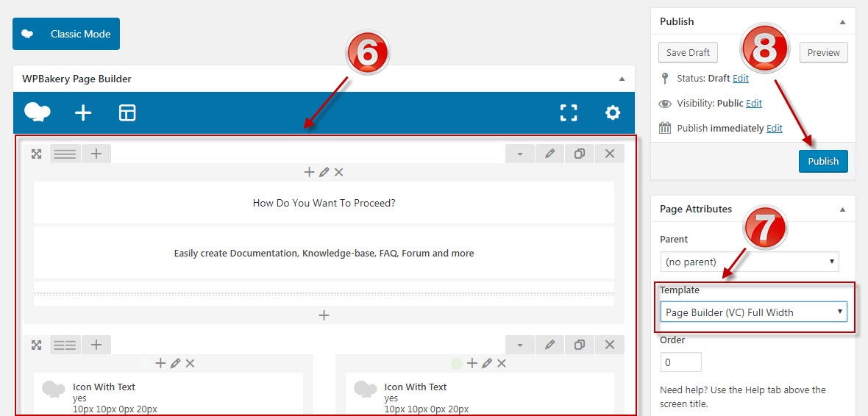Change the column layout of the first row

65,154
